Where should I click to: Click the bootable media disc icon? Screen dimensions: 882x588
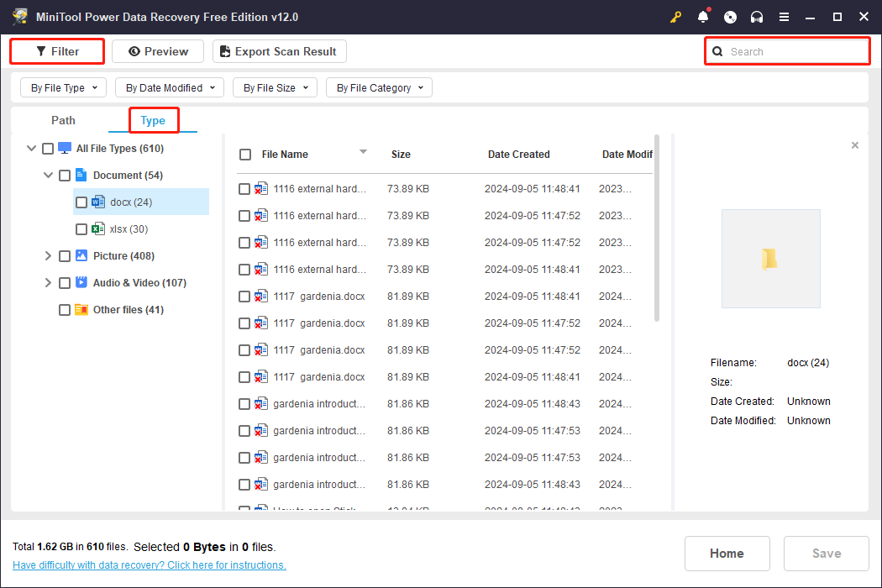click(x=730, y=17)
